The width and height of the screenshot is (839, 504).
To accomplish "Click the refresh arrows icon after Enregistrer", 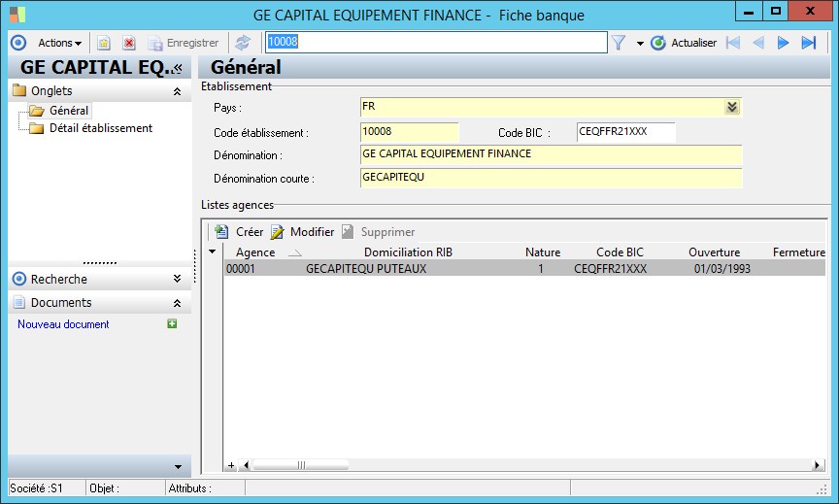I will pos(243,43).
